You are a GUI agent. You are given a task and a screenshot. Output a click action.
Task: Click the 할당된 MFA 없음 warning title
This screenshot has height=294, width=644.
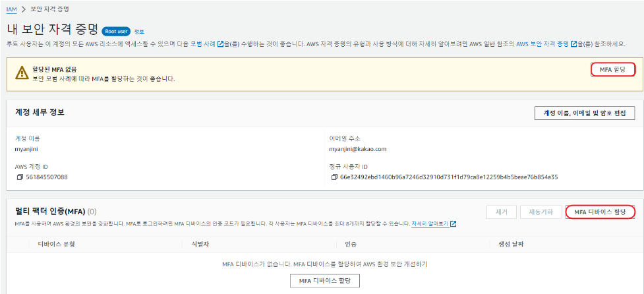pos(54,69)
